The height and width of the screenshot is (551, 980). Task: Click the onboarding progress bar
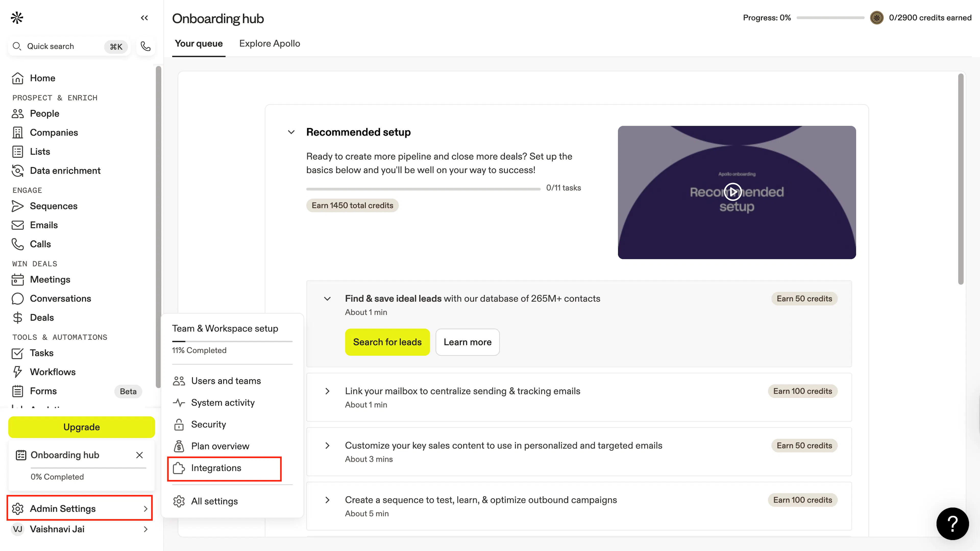click(830, 18)
